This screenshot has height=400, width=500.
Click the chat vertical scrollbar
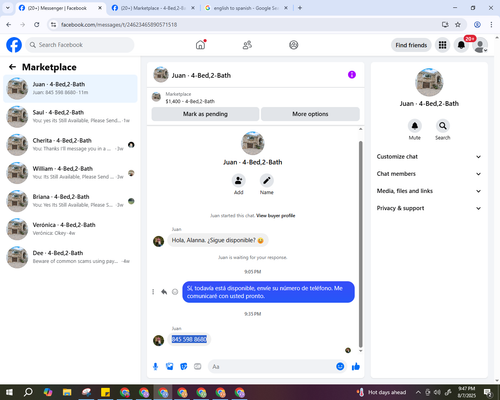(360, 243)
